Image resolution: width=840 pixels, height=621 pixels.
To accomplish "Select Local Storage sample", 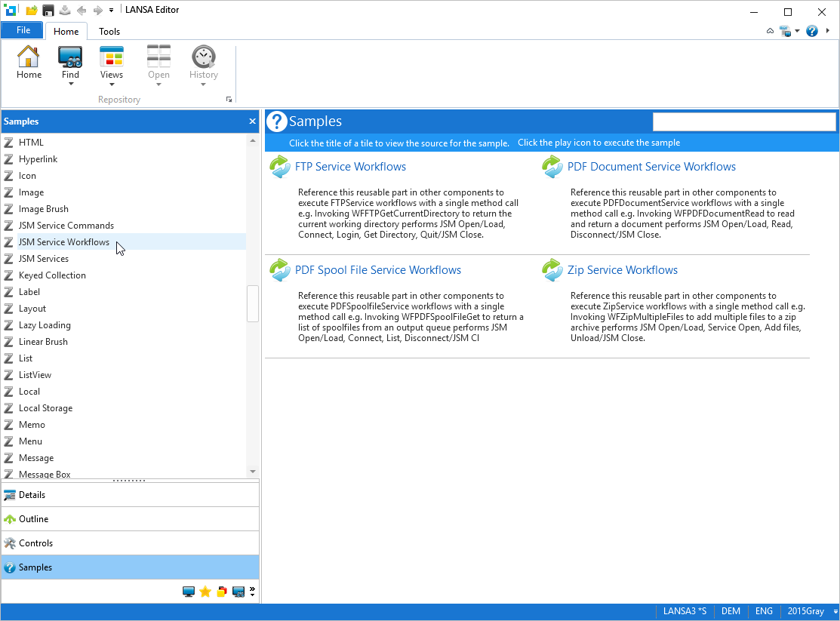I will pos(45,408).
